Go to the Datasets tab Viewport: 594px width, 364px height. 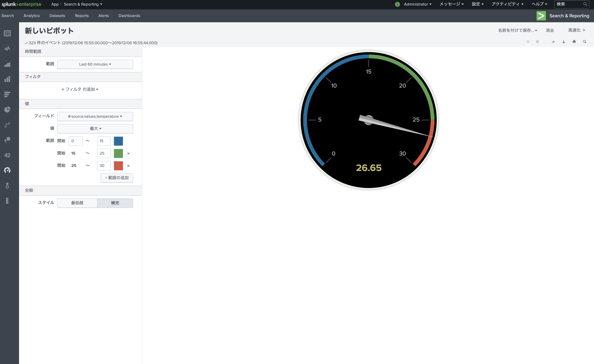coord(57,16)
